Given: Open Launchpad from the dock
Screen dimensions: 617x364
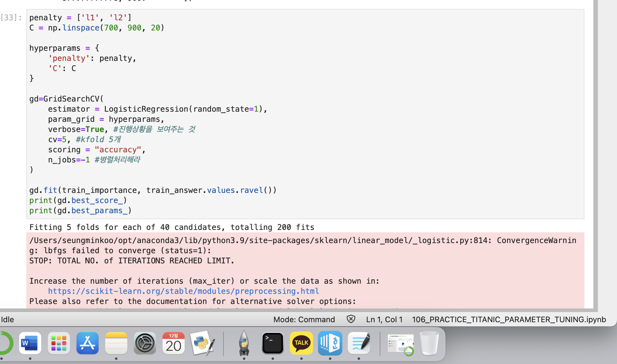Looking at the screenshot, I should click(x=59, y=343).
